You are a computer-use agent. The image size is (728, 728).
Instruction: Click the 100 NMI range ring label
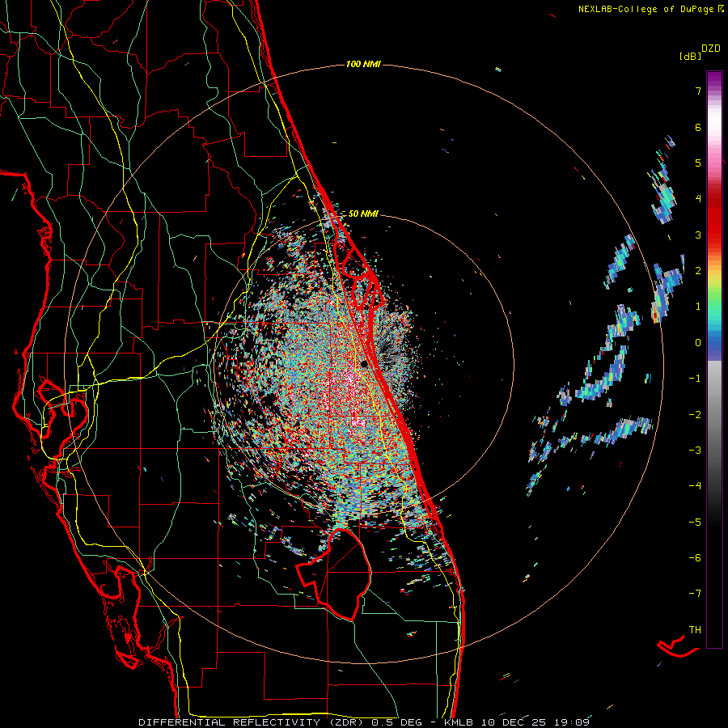[363, 64]
